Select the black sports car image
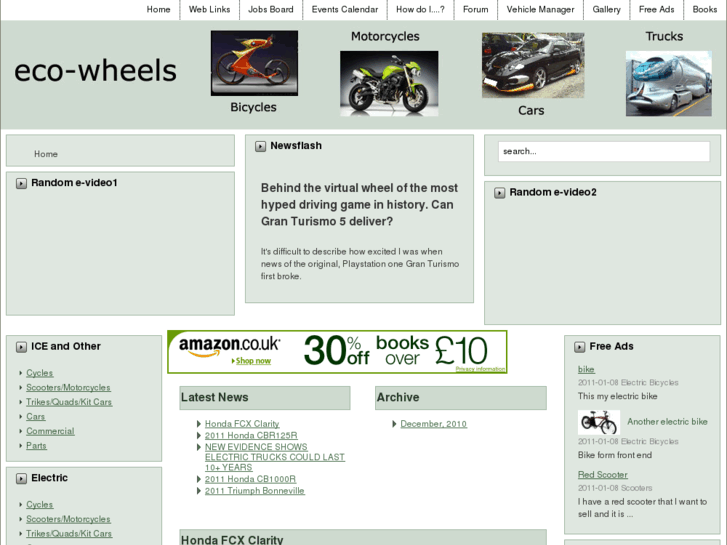The image size is (727, 545). click(533, 65)
